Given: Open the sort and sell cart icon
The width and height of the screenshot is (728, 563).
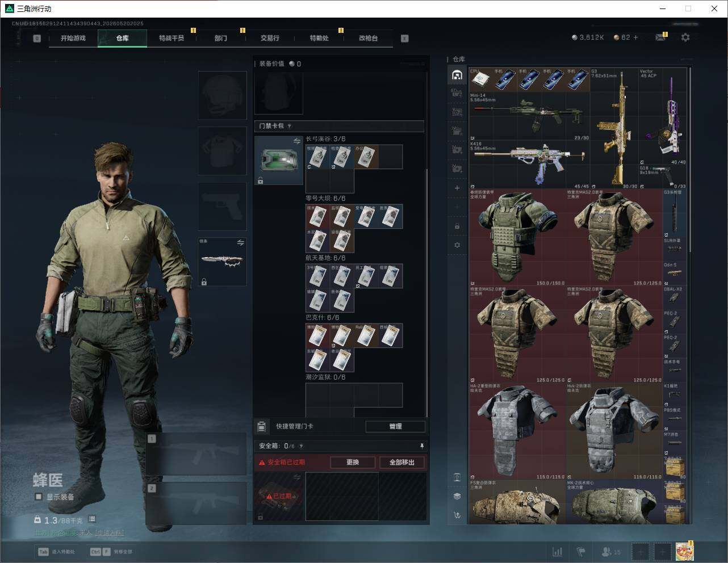Looking at the screenshot, I should (457, 515).
